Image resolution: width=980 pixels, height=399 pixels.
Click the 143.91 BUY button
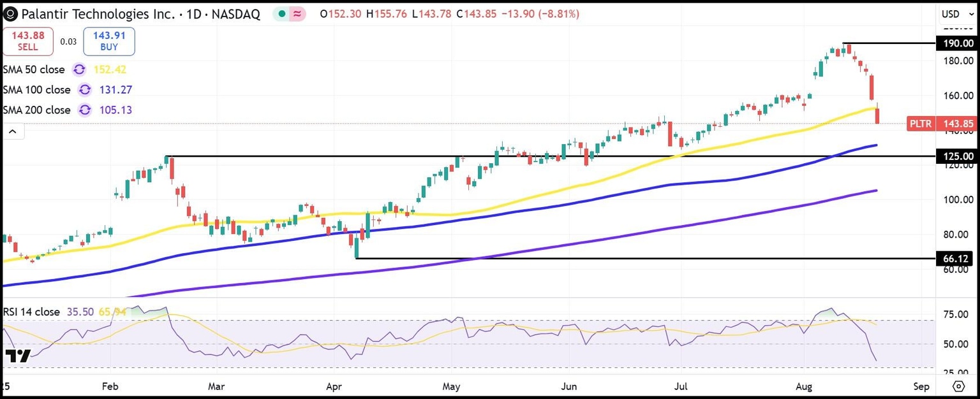[x=108, y=41]
